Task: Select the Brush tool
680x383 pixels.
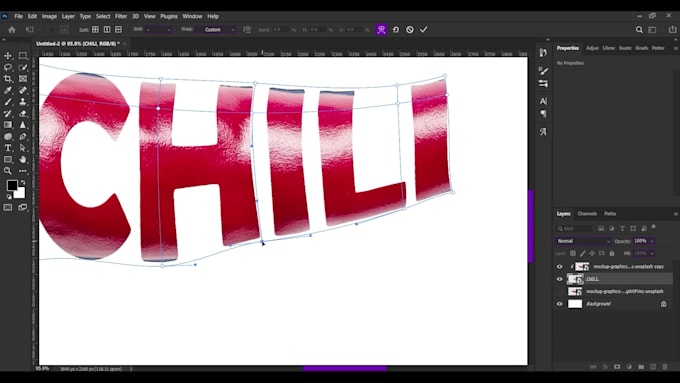Action: click(8, 101)
